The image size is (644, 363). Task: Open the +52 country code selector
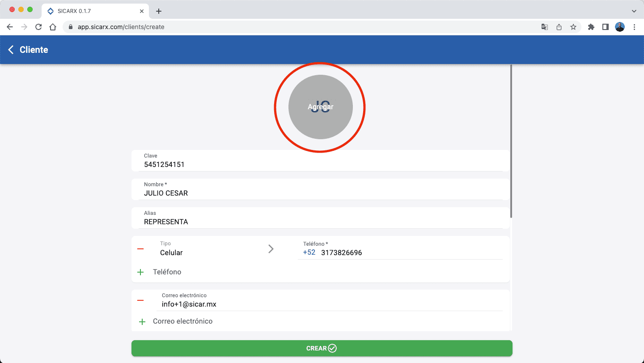[x=309, y=252]
